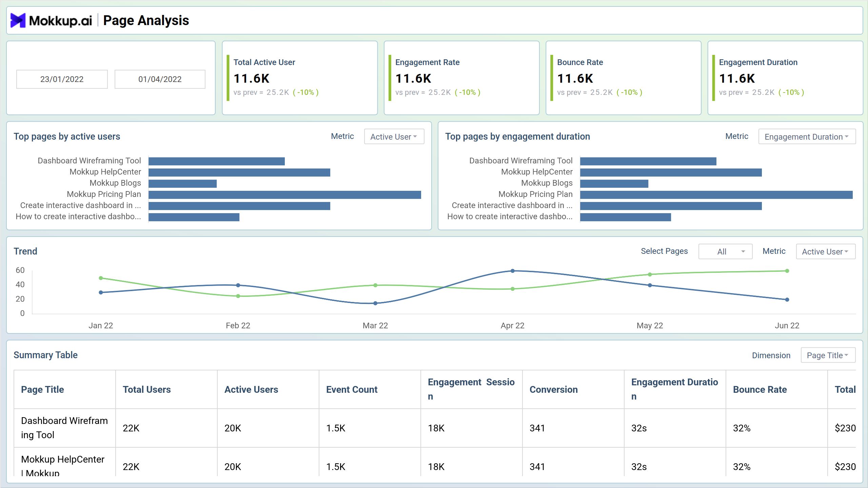
Task: Click 18K engagement session in Mokkup HelpCenter row
Action: coord(436,467)
